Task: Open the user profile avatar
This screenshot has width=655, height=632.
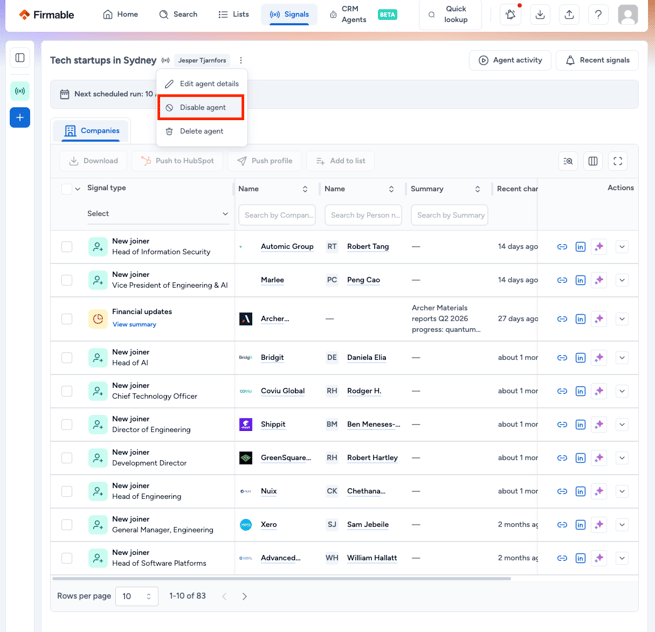Action: [628, 15]
